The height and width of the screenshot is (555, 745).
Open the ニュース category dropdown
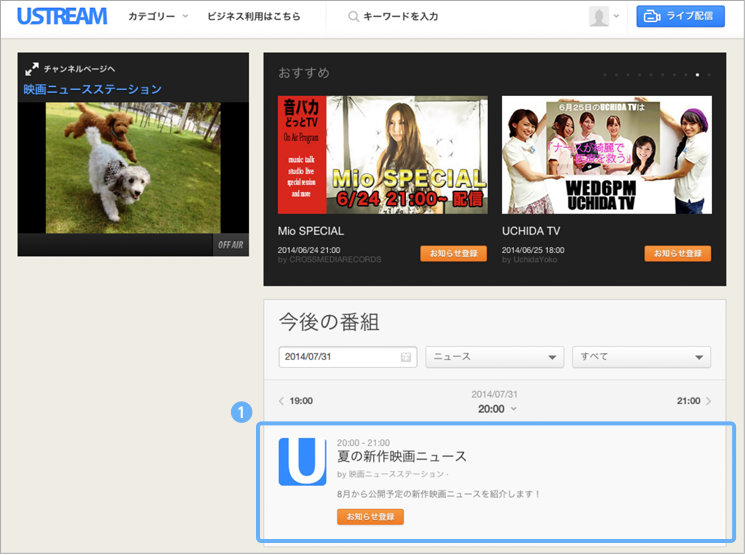tap(495, 357)
